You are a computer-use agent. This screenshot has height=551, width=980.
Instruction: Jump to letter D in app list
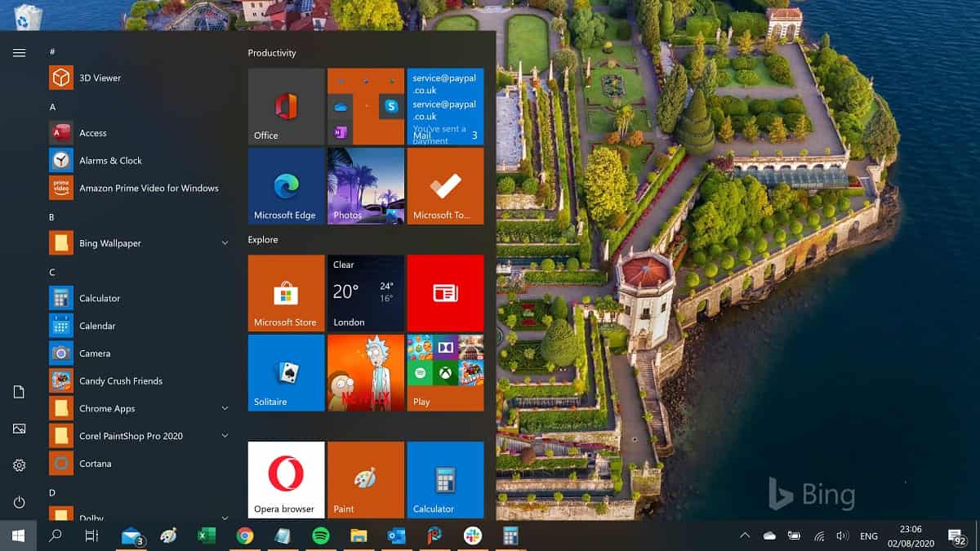(x=52, y=492)
